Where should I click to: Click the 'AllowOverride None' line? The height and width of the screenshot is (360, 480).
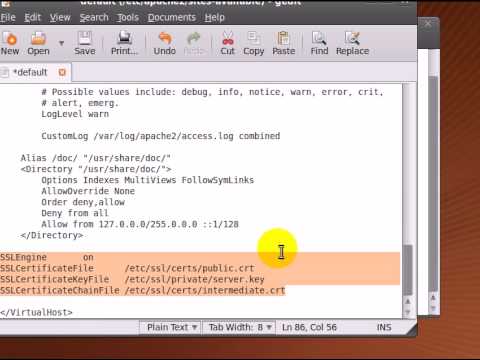pyautogui.click(x=88, y=191)
